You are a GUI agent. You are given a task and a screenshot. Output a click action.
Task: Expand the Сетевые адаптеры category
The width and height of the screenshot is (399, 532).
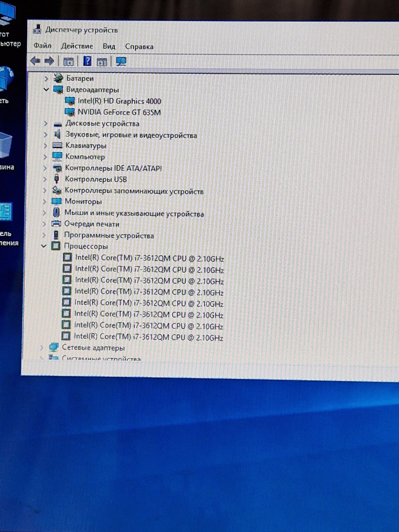pyautogui.click(x=42, y=348)
